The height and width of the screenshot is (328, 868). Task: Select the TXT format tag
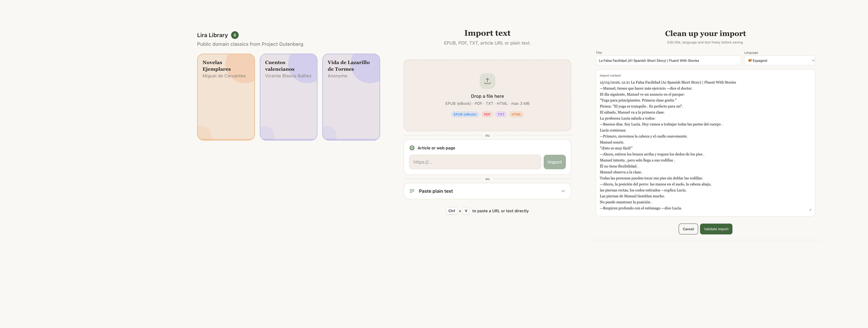click(x=501, y=114)
